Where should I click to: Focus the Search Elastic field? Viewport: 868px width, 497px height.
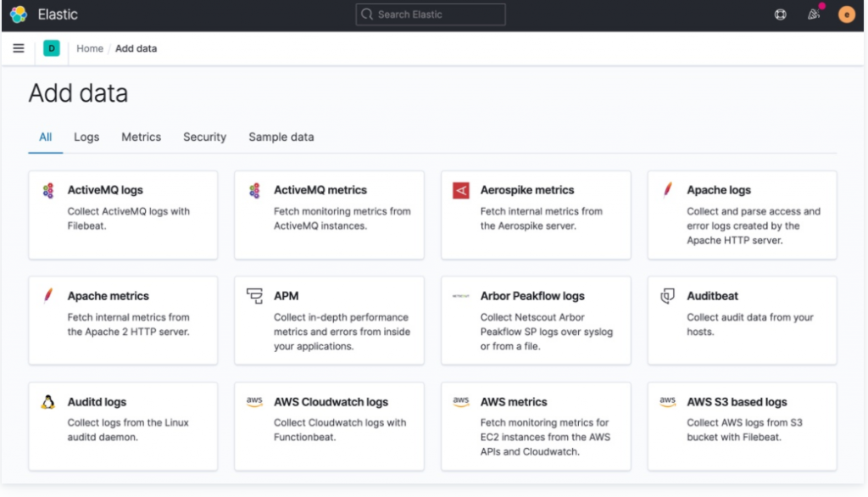pyautogui.click(x=431, y=14)
